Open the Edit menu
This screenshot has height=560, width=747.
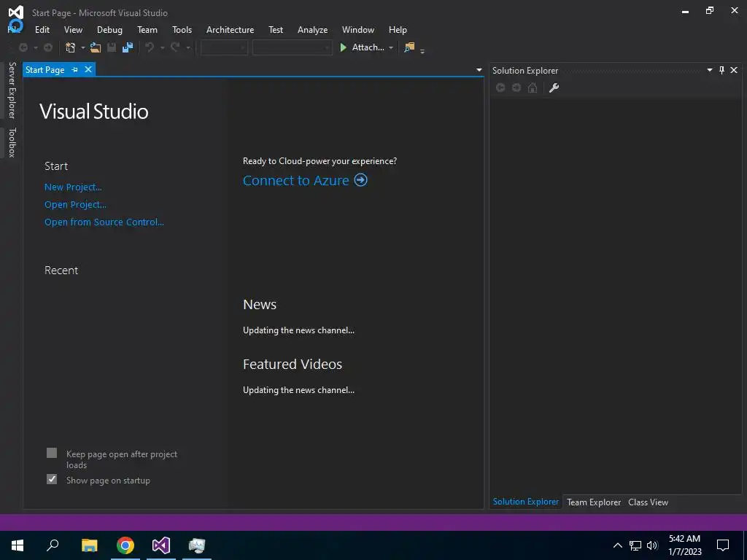(42, 29)
